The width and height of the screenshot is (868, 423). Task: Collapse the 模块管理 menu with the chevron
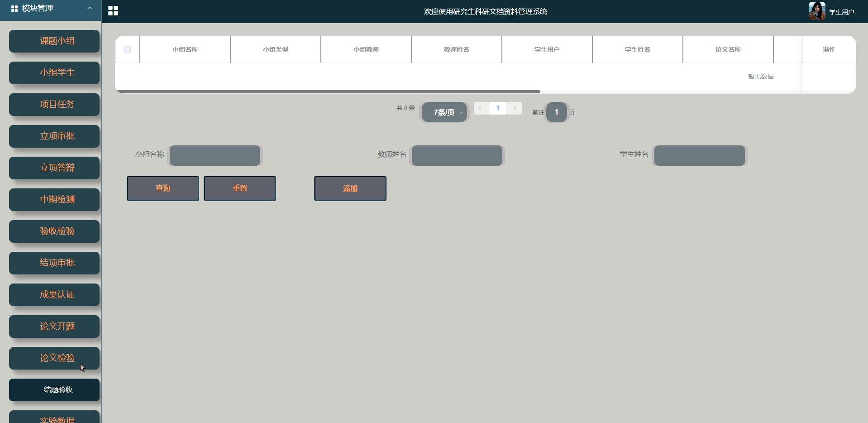pos(90,8)
